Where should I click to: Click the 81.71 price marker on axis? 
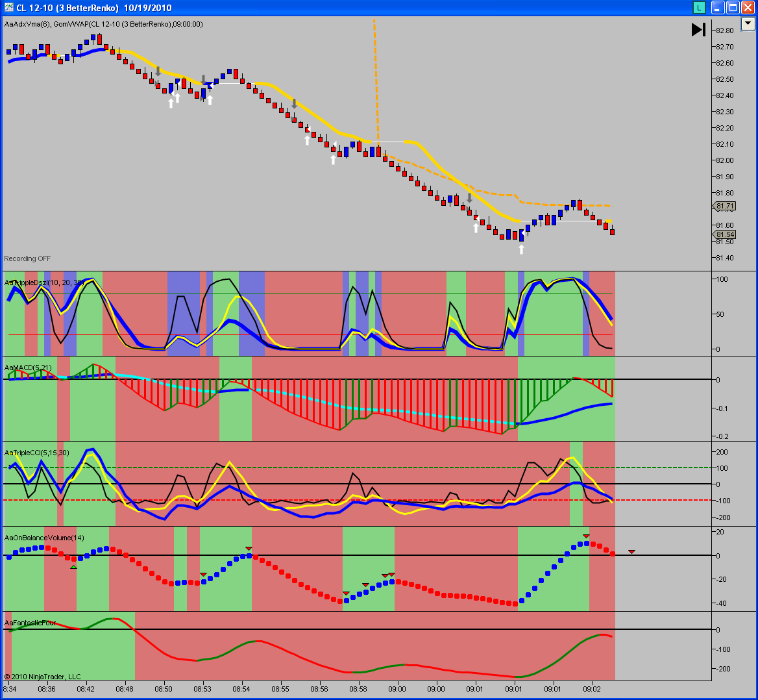(725, 206)
